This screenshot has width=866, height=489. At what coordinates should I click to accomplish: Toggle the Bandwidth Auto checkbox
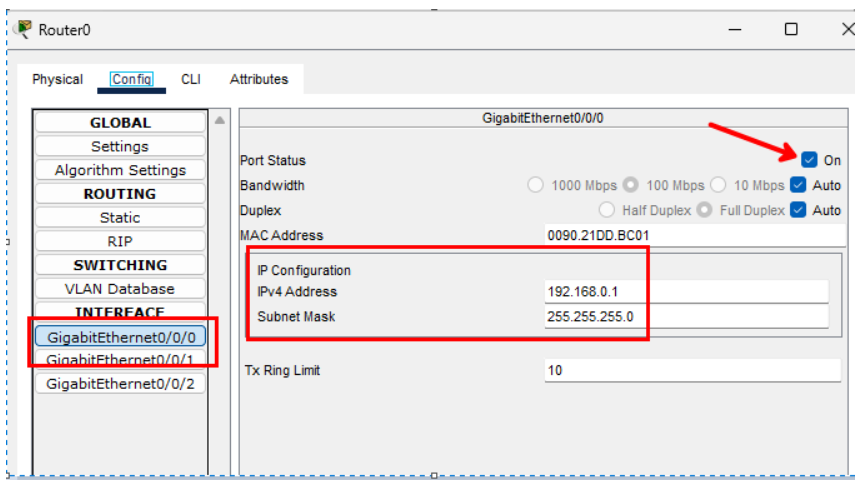(798, 185)
